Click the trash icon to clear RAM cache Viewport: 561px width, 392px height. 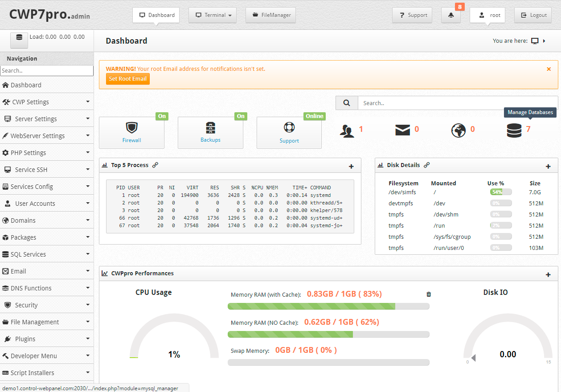429,294
